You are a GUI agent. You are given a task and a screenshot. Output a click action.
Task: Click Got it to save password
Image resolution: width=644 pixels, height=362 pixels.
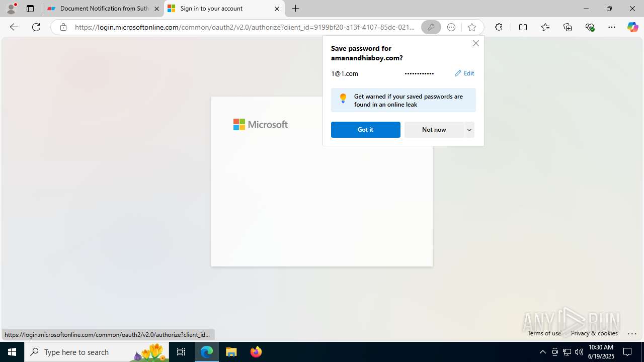pos(366,130)
